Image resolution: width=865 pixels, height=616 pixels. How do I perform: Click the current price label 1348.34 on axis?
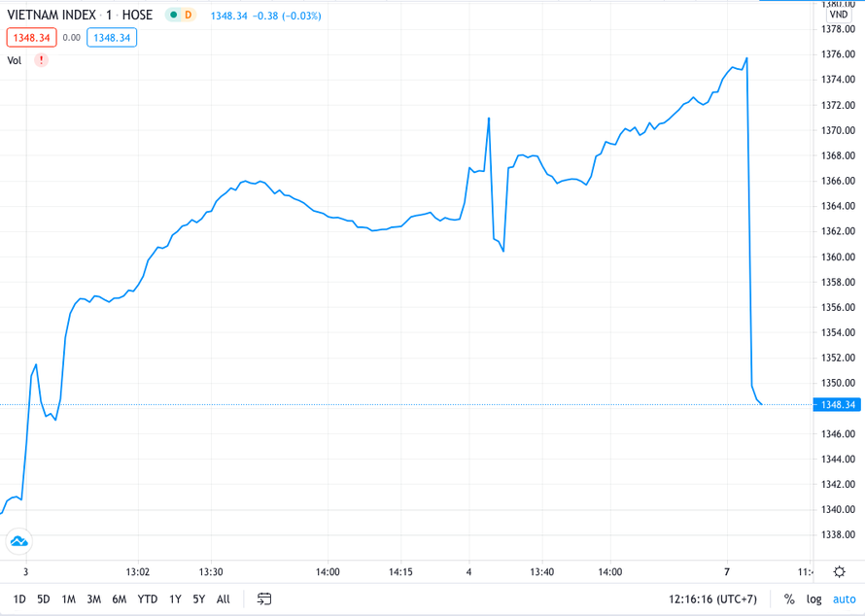836,404
